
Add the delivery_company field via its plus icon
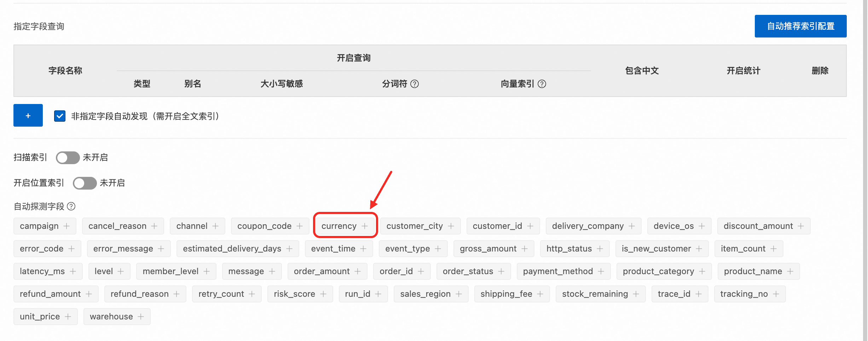click(632, 226)
